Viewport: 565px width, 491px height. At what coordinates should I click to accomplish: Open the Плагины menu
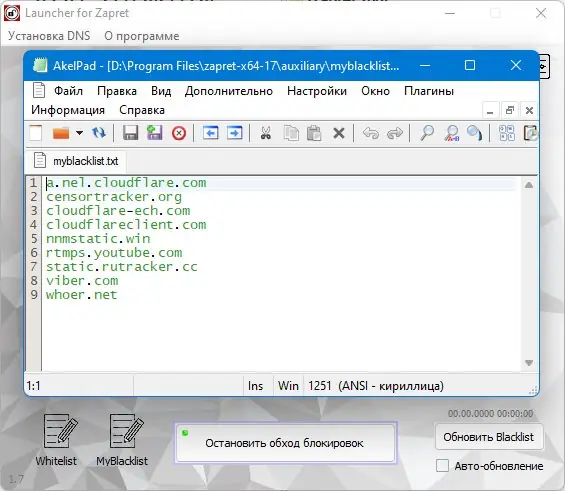(x=429, y=91)
